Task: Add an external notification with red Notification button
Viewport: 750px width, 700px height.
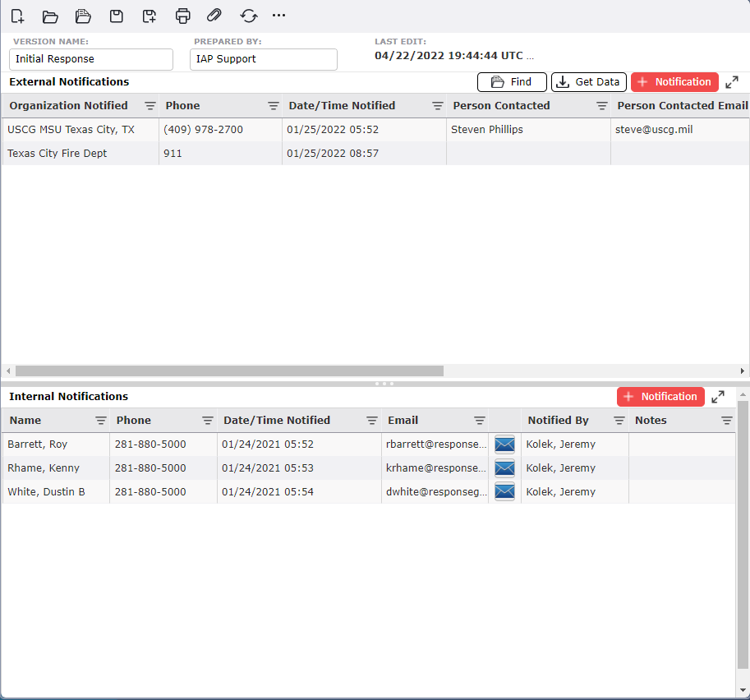Action: (674, 82)
